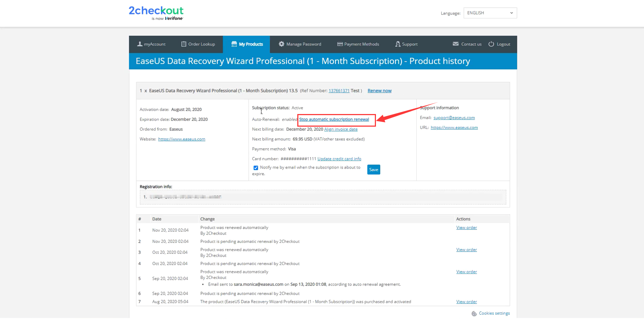The width and height of the screenshot is (644, 319).
Task: Save the notification preference
Action: pyautogui.click(x=373, y=170)
